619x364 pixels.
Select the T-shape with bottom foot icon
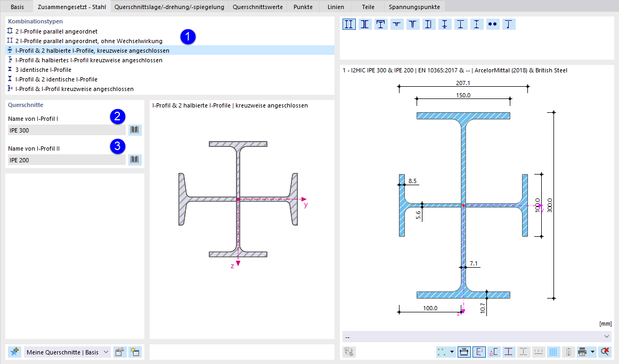[x=508, y=24]
